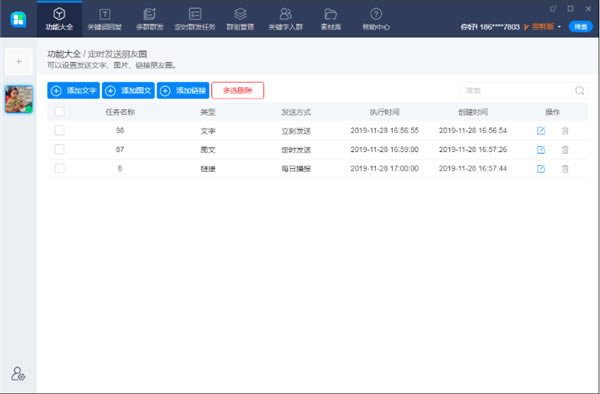
Task: Click creation time 2019-11-28 16:57:44
Action: pyautogui.click(x=473, y=168)
